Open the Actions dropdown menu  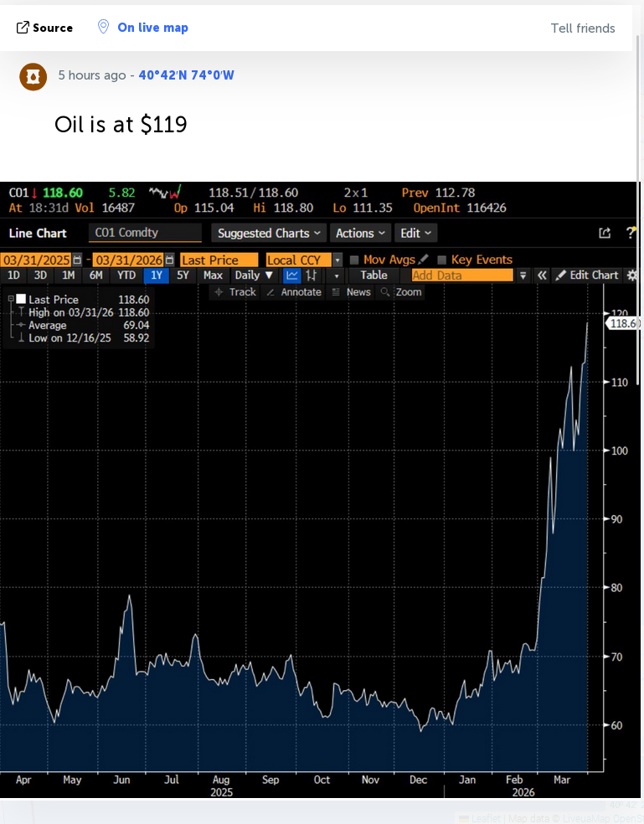tap(360, 234)
